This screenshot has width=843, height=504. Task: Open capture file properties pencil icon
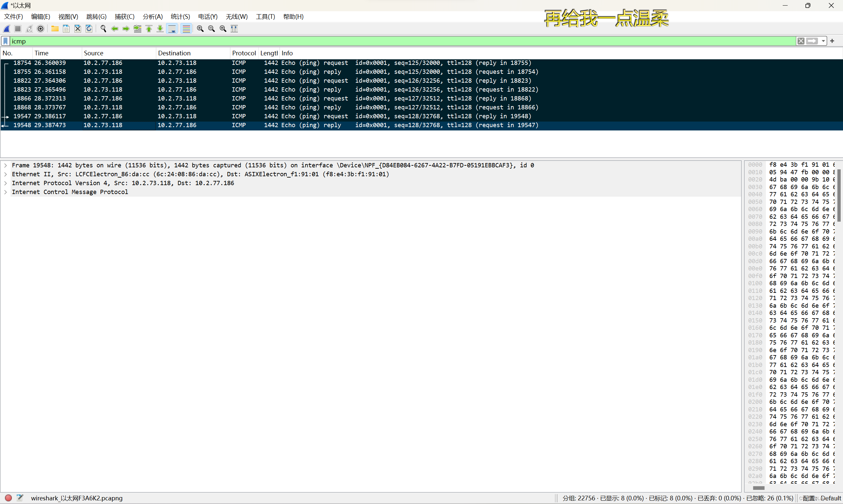(x=20, y=498)
